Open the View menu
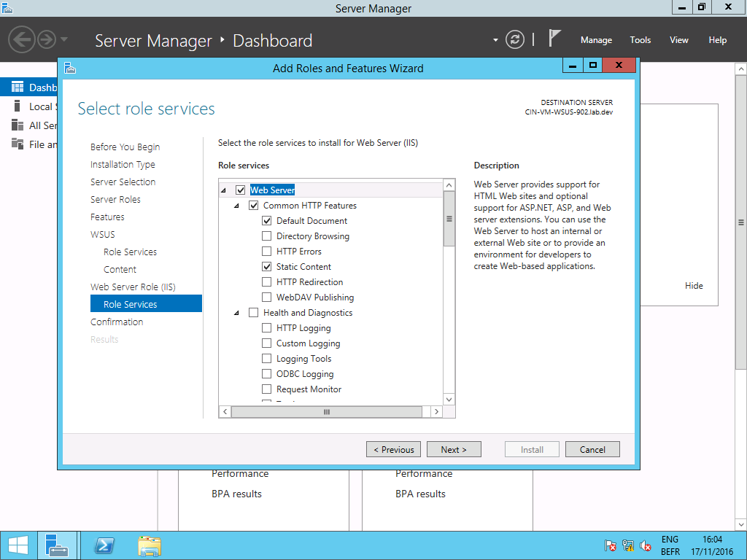 [679, 40]
